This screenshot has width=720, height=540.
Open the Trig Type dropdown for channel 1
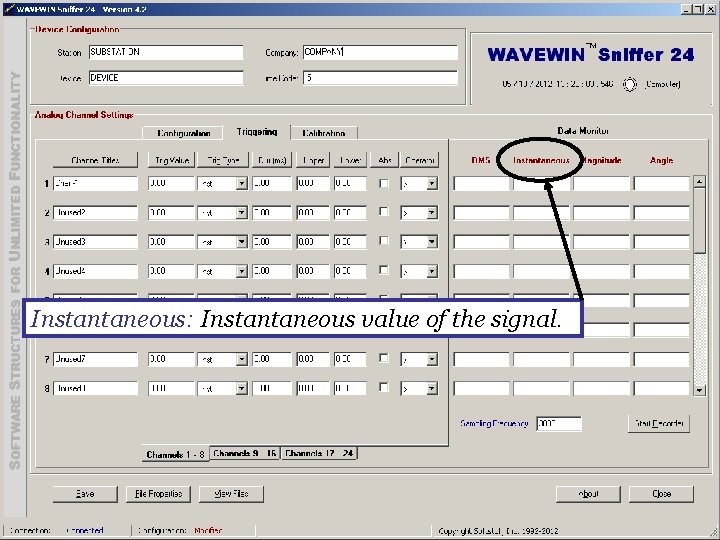(x=242, y=184)
